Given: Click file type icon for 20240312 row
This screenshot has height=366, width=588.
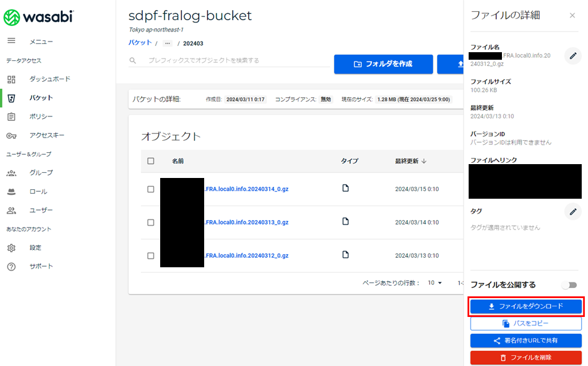Looking at the screenshot, I should [346, 255].
